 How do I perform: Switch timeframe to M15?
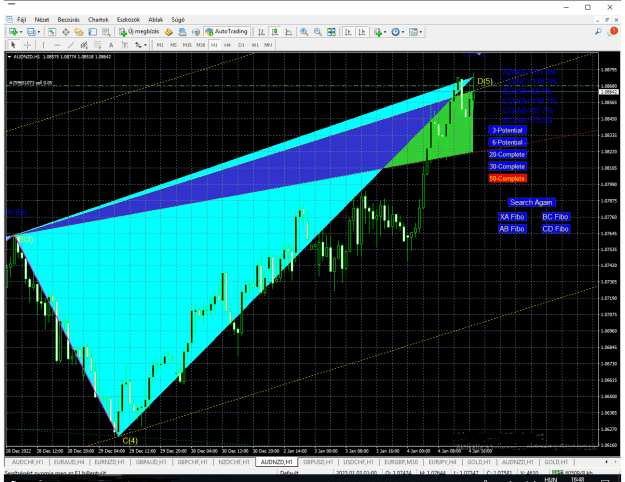[187, 45]
